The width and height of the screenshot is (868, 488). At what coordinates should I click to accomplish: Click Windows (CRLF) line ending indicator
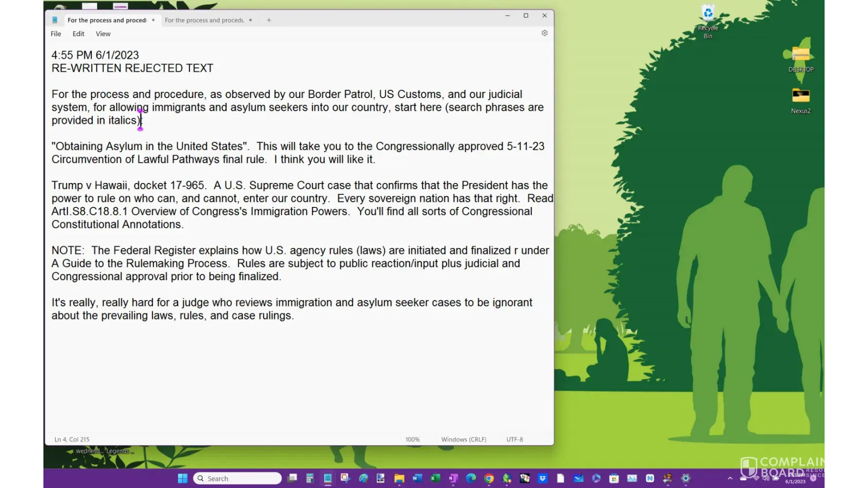(464, 439)
